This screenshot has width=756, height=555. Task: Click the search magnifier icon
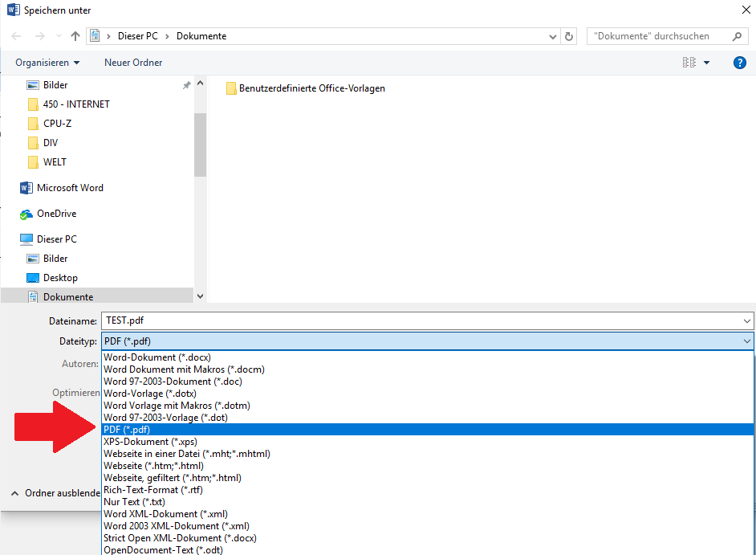(737, 36)
